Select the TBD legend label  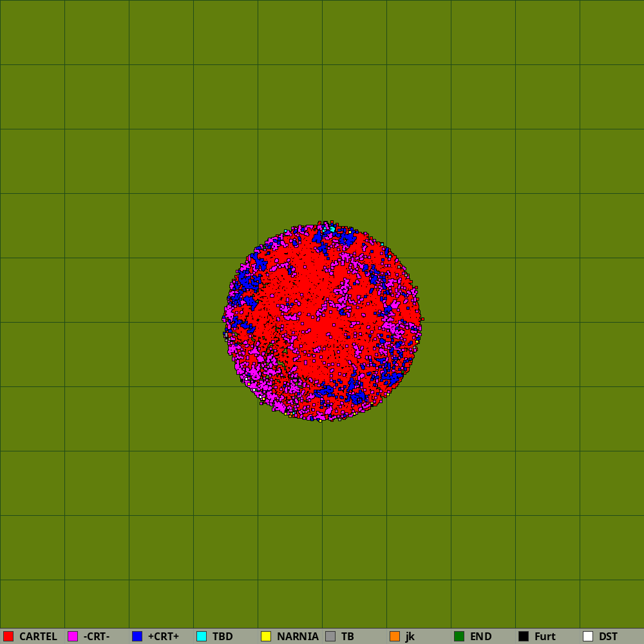tap(223, 637)
